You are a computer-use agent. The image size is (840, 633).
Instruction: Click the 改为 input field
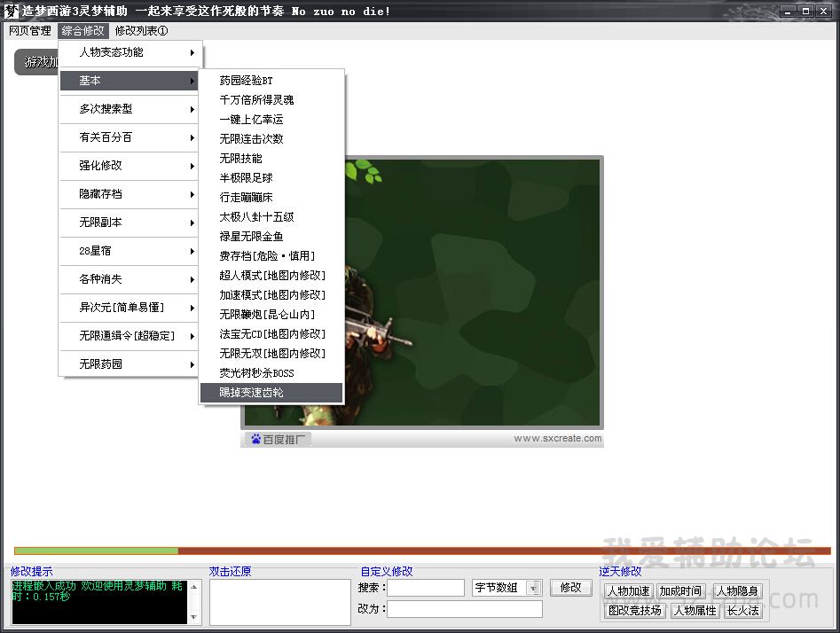464,609
